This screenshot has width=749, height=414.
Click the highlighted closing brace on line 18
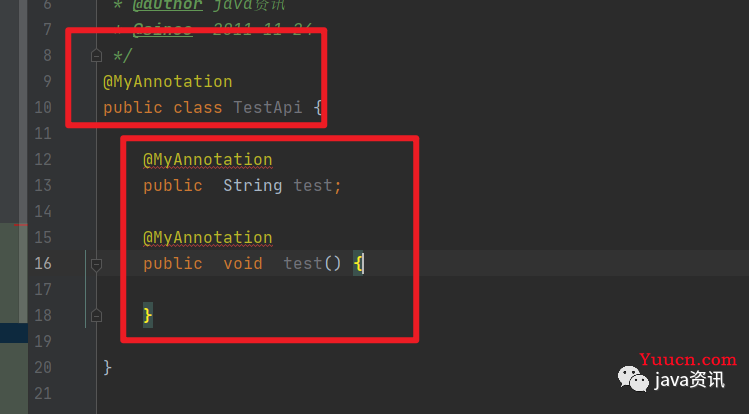148,315
